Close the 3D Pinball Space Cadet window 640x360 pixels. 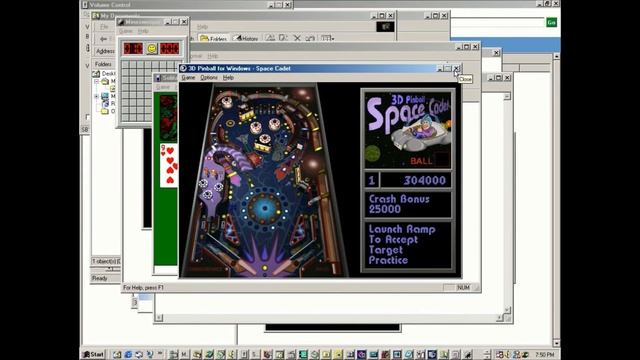457,69
